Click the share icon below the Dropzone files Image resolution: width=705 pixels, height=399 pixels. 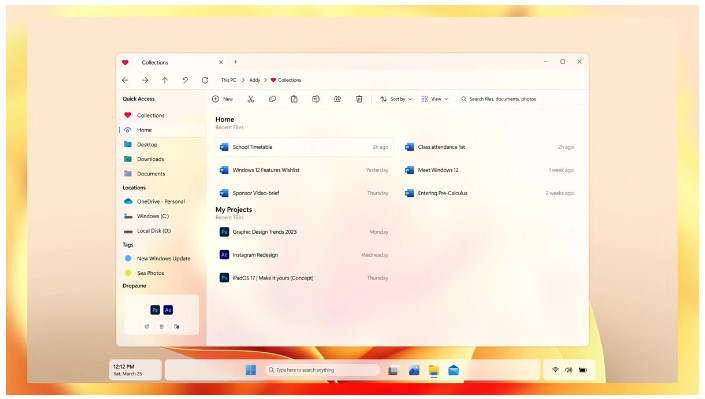147,327
